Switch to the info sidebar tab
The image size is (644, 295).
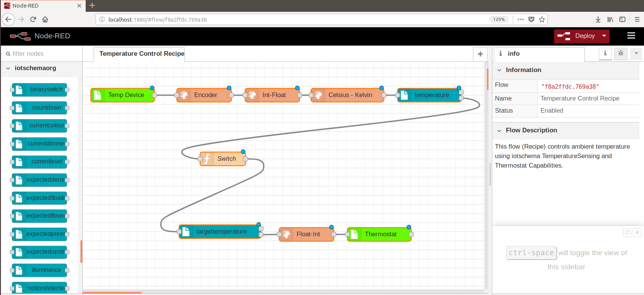click(x=539, y=54)
